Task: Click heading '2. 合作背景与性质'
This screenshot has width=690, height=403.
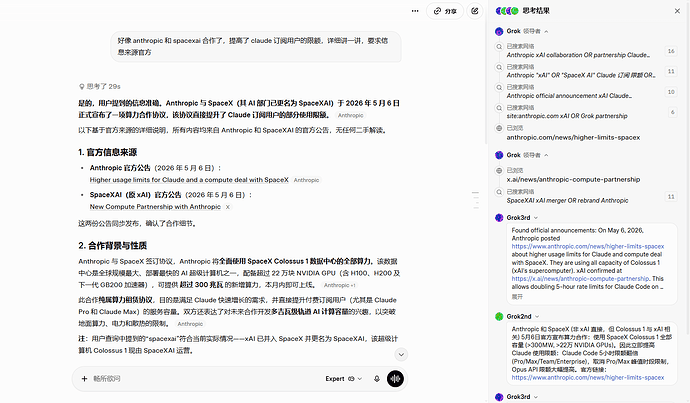Action: [113, 245]
